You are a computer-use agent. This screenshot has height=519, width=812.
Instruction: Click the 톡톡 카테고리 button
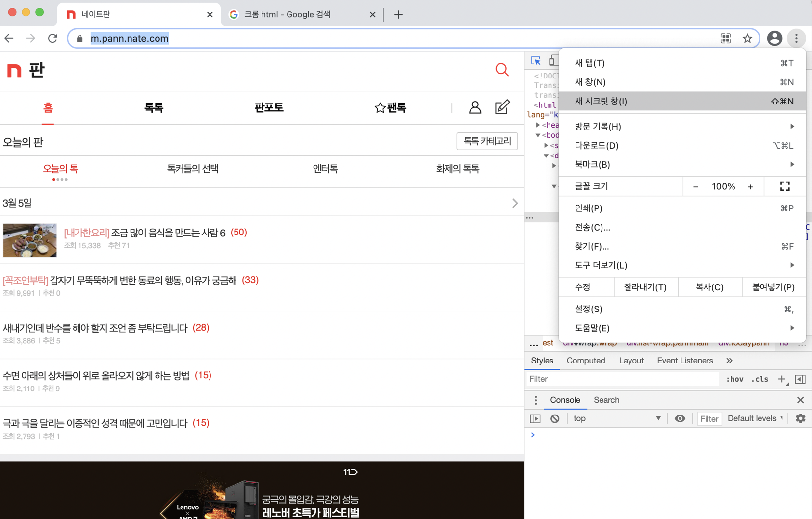[487, 141]
